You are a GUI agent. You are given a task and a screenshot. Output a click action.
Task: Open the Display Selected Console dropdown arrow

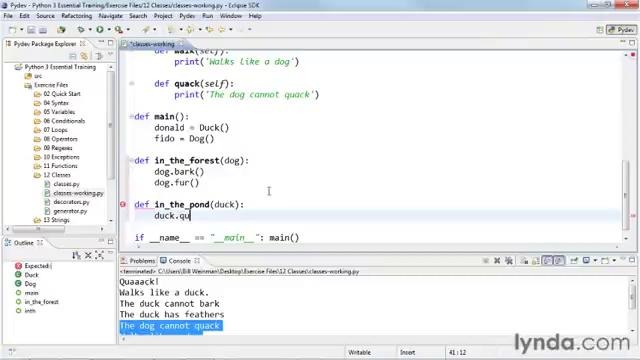click(595, 260)
